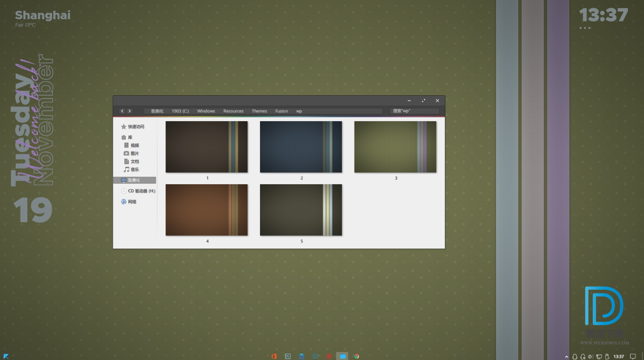
Task: Open CD 驱动器 (H:) drive
Action: coord(138,191)
